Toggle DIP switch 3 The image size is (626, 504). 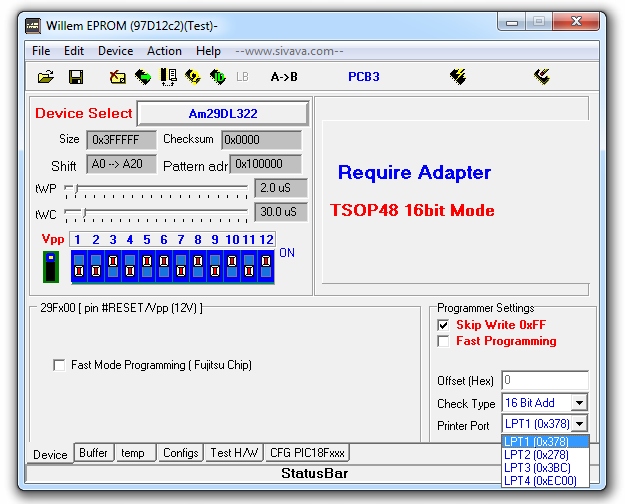click(x=113, y=266)
